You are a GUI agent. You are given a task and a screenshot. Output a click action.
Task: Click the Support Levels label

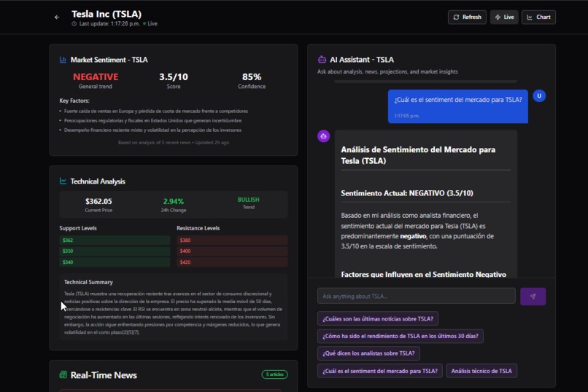(x=78, y=228)
